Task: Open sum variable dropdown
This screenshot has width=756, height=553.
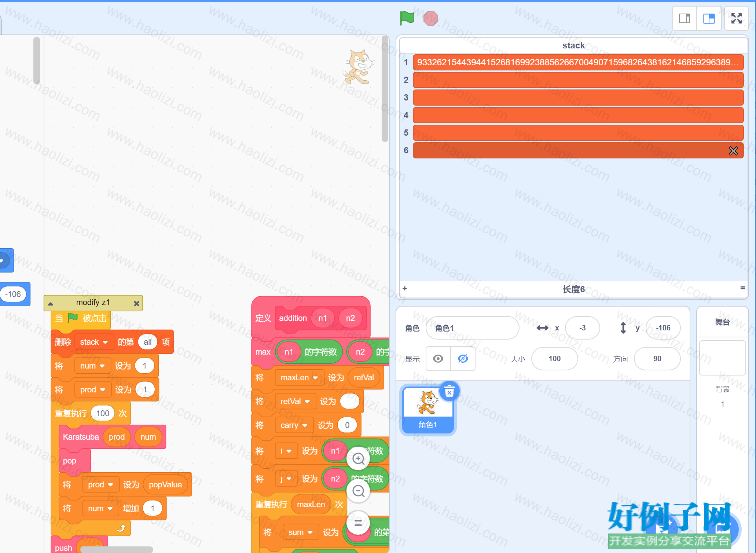Action: [x=301, y=532]
